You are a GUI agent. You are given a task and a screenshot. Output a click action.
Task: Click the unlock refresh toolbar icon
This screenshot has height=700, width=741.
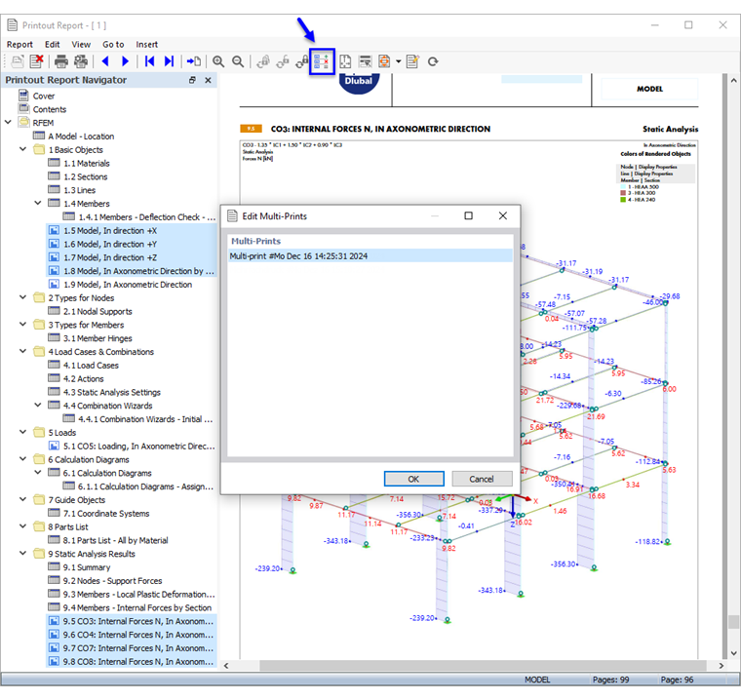coord(283,61)
